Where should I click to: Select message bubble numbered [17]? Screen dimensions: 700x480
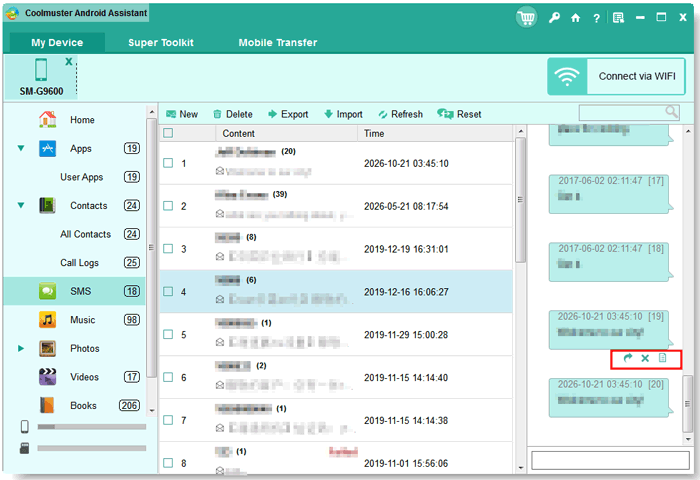[x=610, y=193]
